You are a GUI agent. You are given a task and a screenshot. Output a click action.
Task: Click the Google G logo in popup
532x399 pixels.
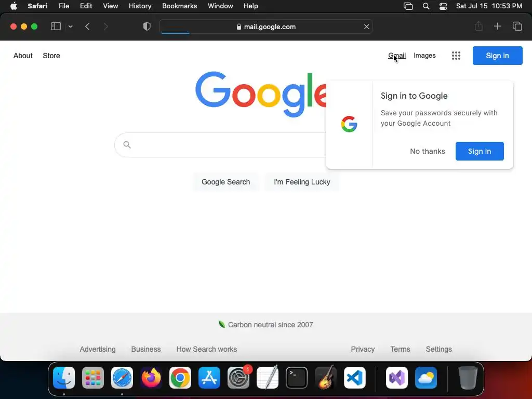(x=349, y=124)
